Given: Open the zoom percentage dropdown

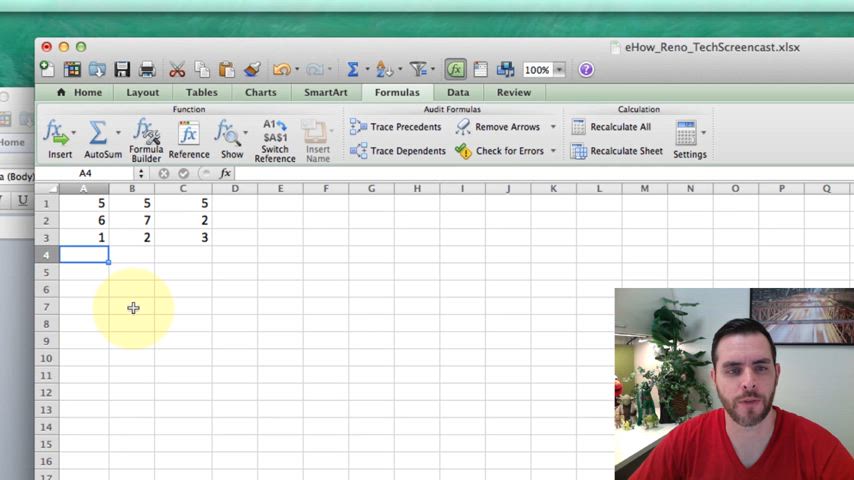Looking at the screenshot, I should point(559,70).
